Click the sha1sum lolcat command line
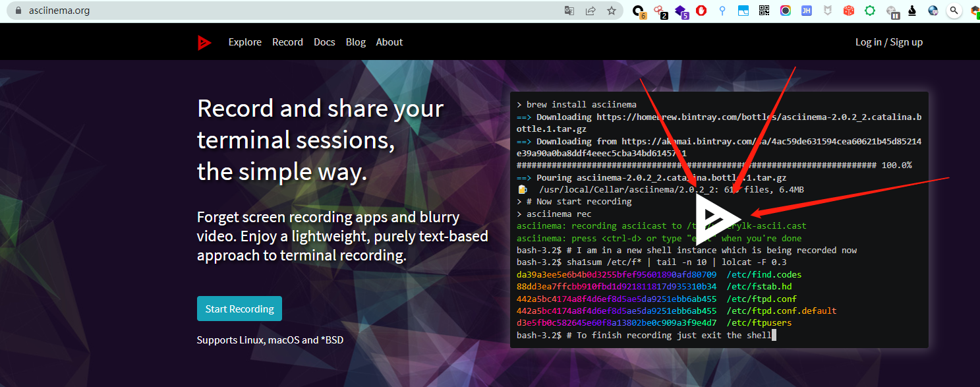Image resolution: width=980 pixels, height=387 pixels. coord(652,262)
